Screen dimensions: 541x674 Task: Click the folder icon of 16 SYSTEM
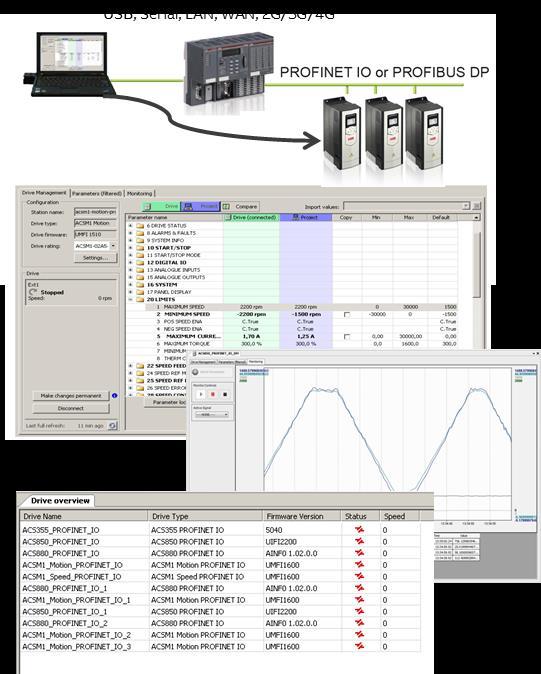click(140, 285)
